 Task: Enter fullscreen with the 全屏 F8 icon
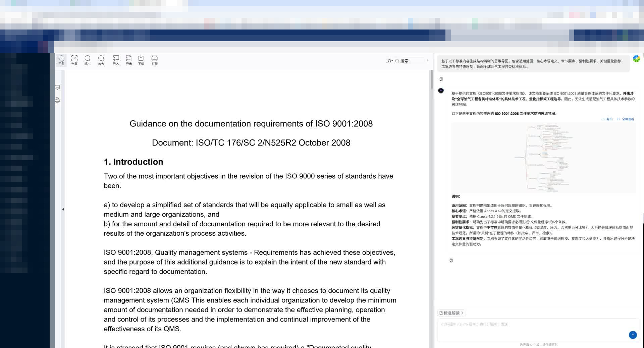point(74,60)
